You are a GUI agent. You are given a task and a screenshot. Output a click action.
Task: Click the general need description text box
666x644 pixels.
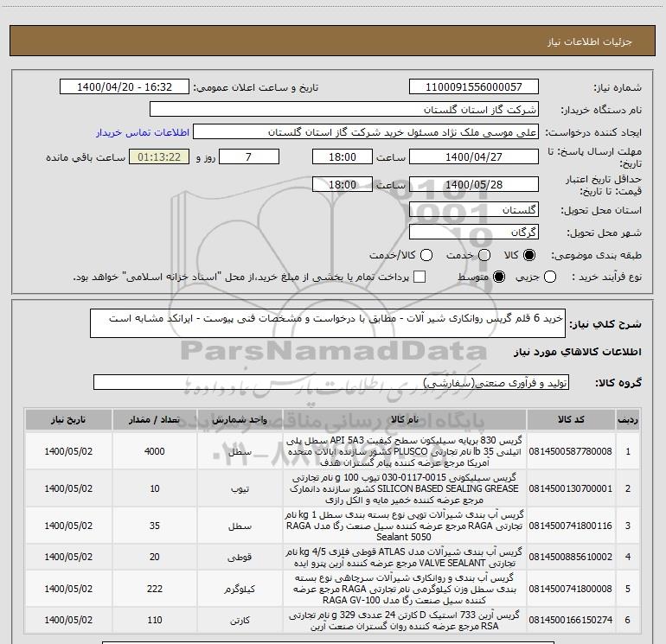click(328, 323)
